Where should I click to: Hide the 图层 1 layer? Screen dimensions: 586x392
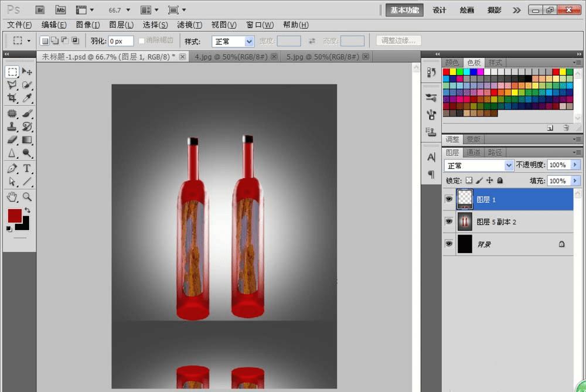tap(449, 199)
